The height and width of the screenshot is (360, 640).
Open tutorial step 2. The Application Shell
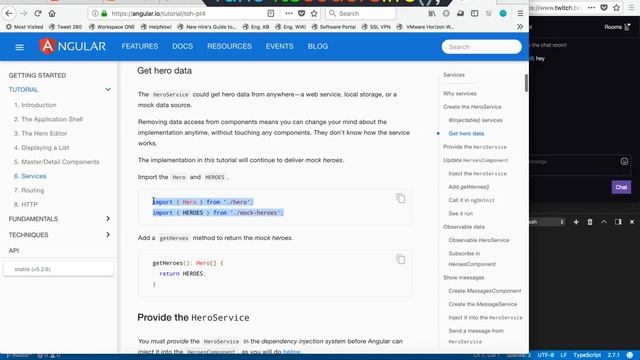tap(48, 119)
